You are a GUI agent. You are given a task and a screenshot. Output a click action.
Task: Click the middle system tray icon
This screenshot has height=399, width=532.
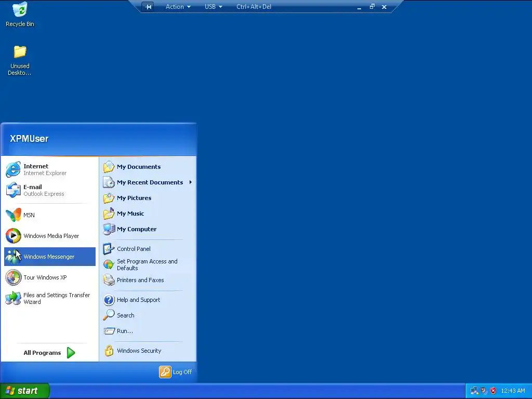pos(484,391)
